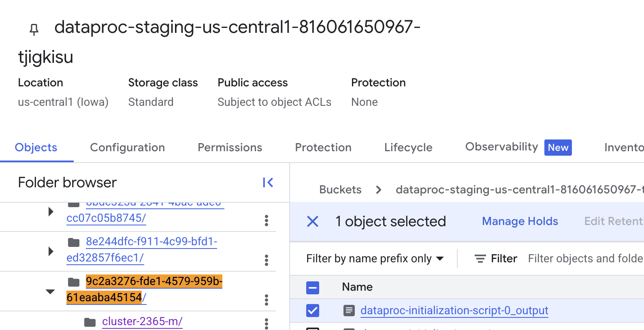Image resolution: width=644 pixels, height=330 pixels.
Task: Switch to the Permissions tab
Action: click(x=230, y=148)
